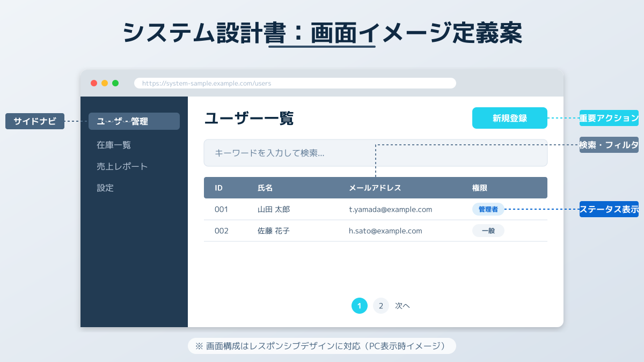Go to 売上レポート menu item
644x362 pixels.
tap(122, 166)
